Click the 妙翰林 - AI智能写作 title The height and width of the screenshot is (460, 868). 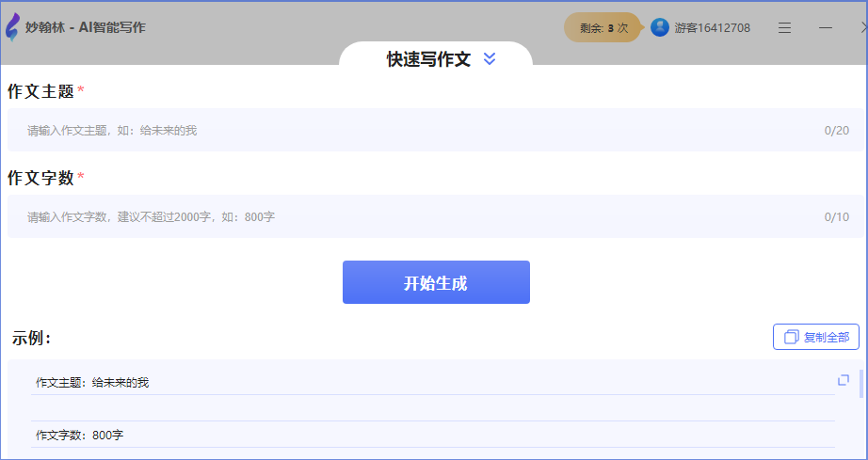point(86,27)
